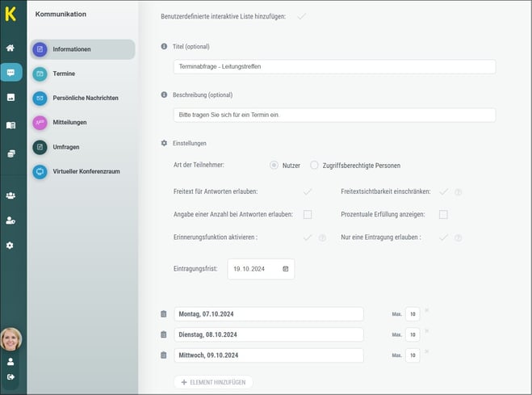The height and width of the screenshot is (395, 532).
Task: Click the yellow K logo
Action: click(x=10, y=14)
